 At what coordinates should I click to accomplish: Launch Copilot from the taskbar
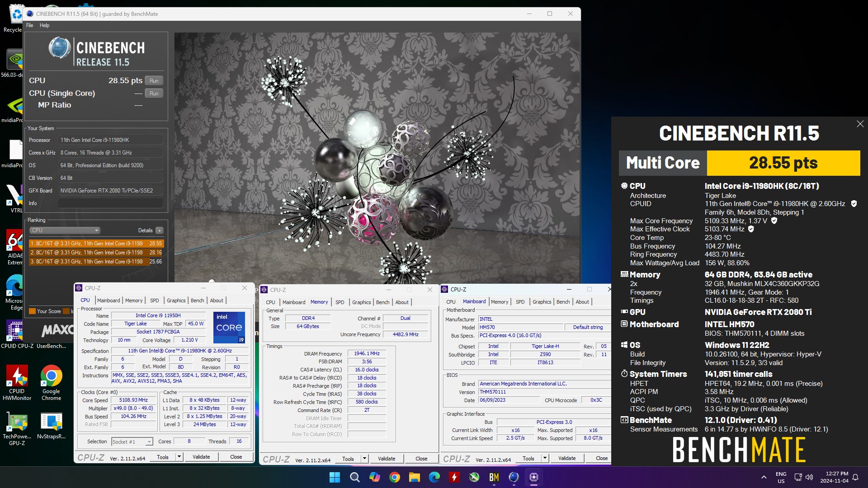[x=375, y=477]
